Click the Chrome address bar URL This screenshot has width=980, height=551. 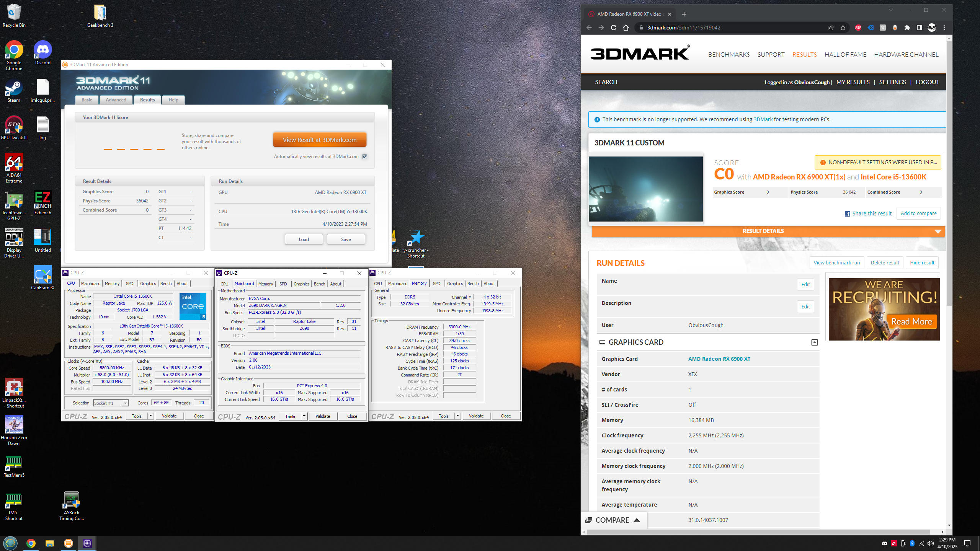tap(684, 28)
